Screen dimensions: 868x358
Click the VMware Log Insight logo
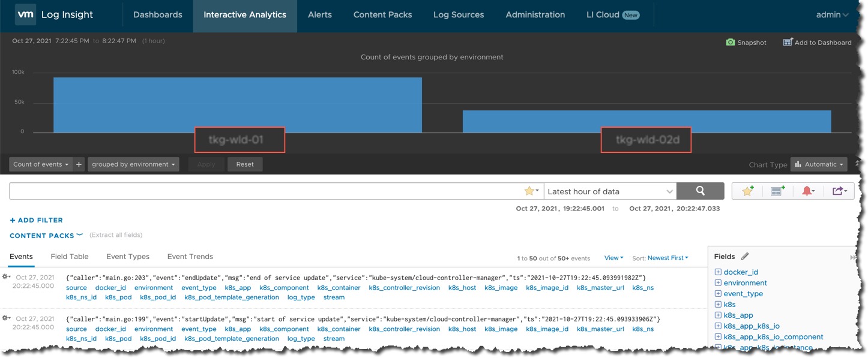click(25, 15)
